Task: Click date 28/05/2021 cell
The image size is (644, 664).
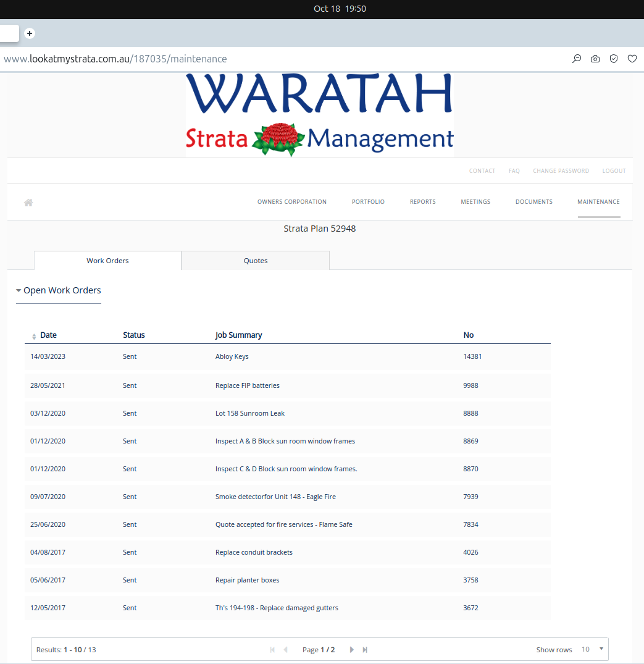Action: tap(48, 385)
